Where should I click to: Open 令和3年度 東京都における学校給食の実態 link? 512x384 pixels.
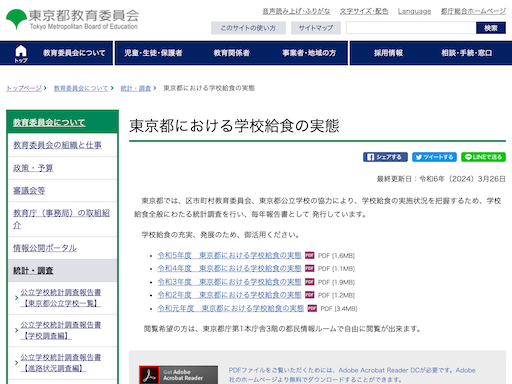229,282
